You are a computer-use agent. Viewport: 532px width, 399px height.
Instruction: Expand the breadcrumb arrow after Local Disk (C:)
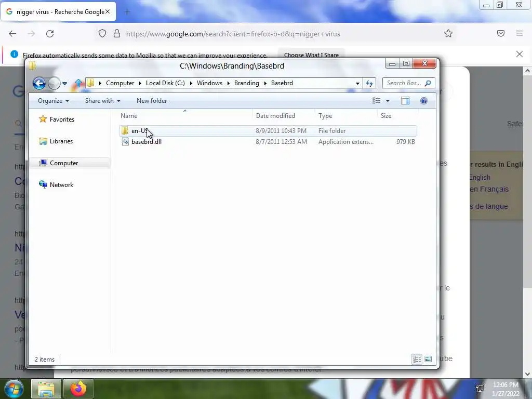click(x=191, y=83)
